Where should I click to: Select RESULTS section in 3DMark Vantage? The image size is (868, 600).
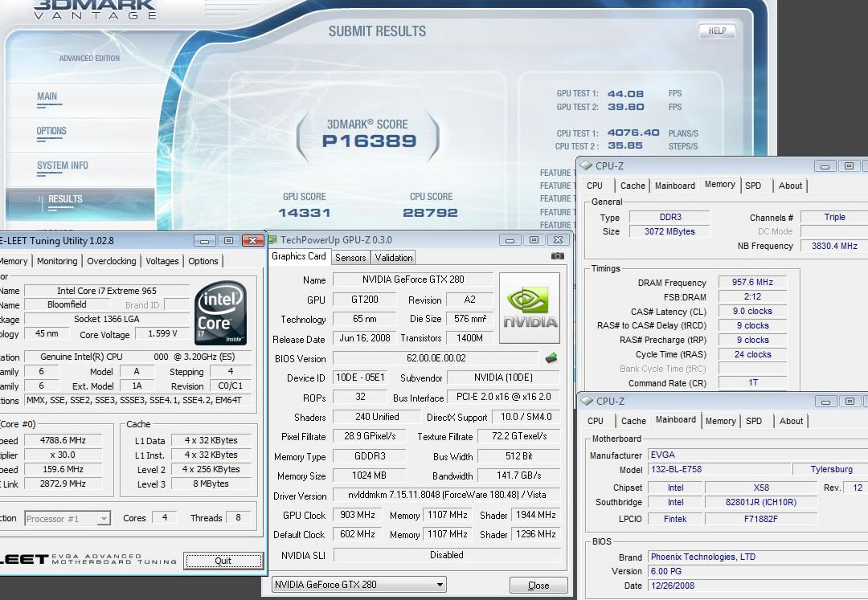coord(65,199)
